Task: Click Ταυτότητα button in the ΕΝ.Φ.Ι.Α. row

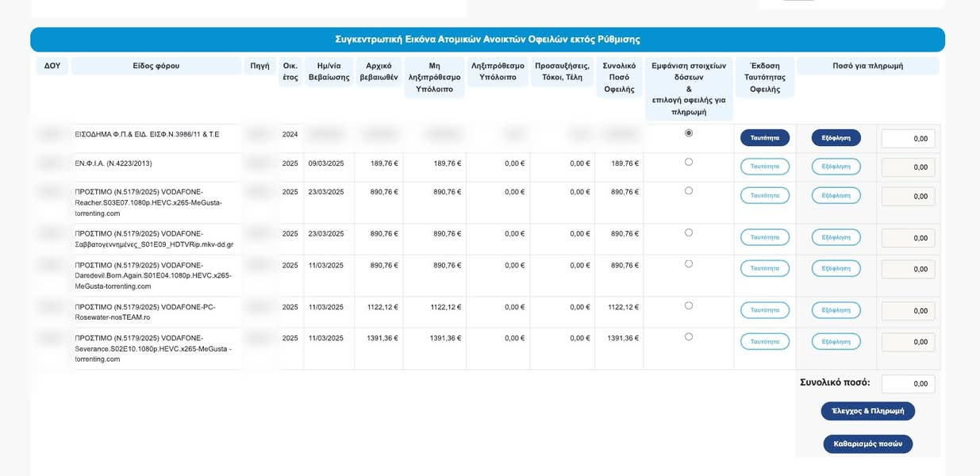Action: click(764, 167)
